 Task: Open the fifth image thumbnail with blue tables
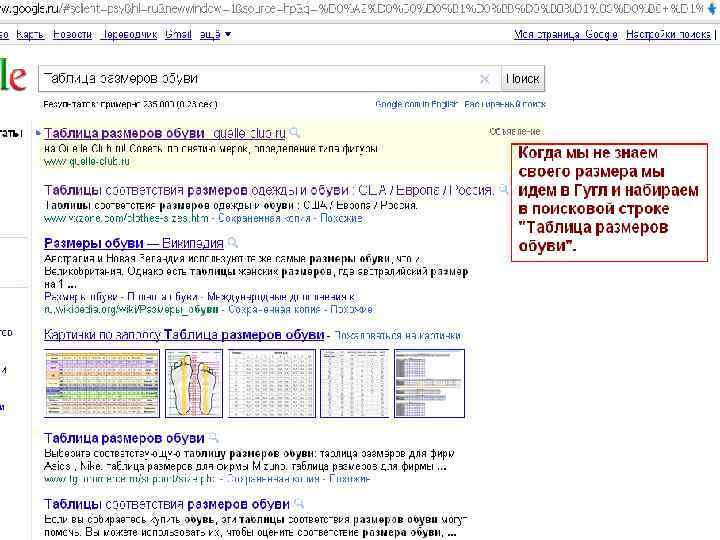429,383
